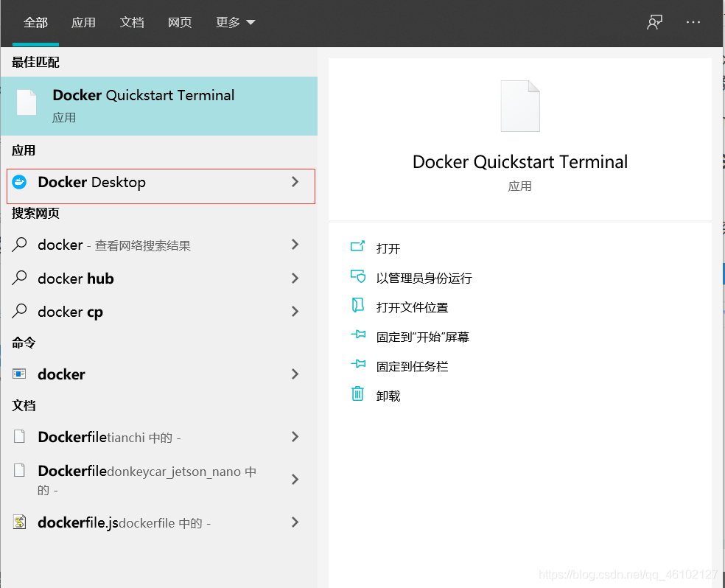Click the open file location icon
725x588 pixels.
point(357,305)
